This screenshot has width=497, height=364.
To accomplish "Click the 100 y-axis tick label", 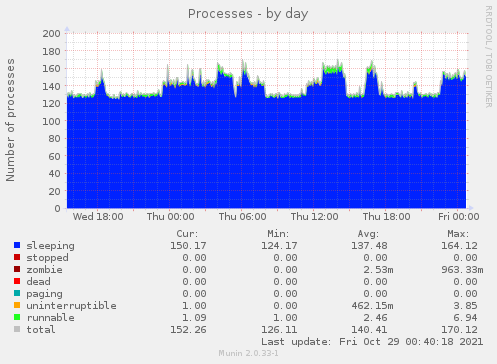I will coord(51,121).
